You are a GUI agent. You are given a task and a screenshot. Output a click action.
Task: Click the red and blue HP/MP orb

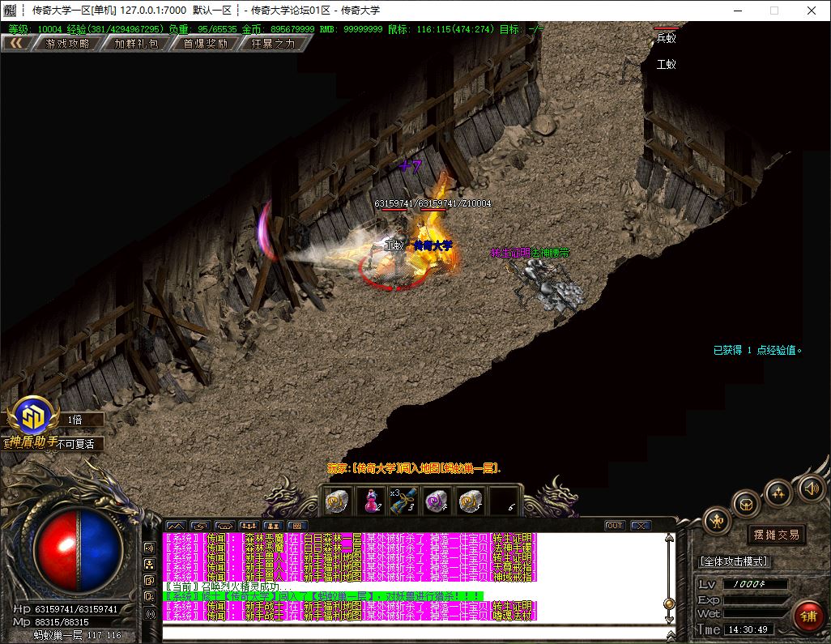(79, 550)
